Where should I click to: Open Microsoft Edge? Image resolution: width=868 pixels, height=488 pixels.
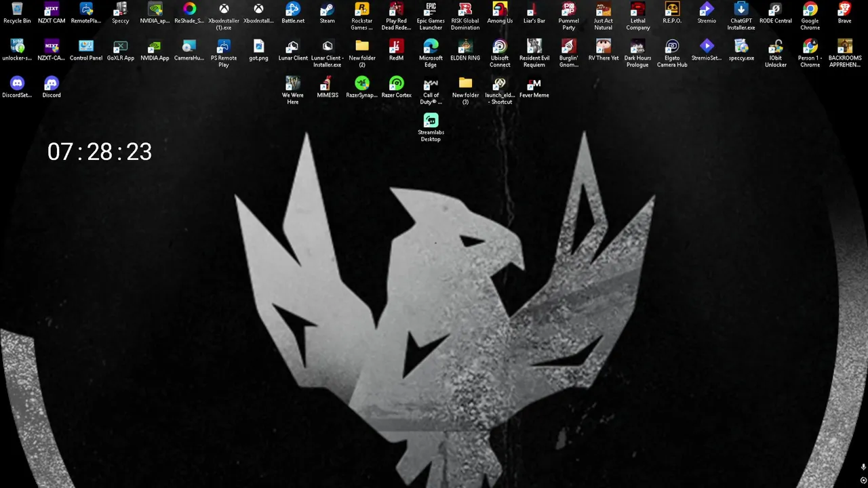pos(431,54)
